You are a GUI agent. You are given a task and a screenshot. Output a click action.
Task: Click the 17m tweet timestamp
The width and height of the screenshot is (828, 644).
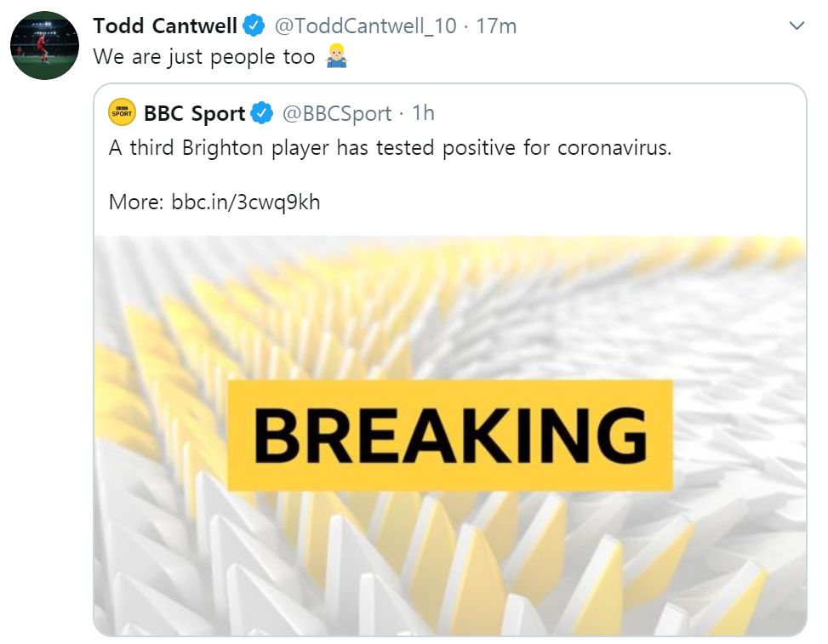(x=496, y=26)
